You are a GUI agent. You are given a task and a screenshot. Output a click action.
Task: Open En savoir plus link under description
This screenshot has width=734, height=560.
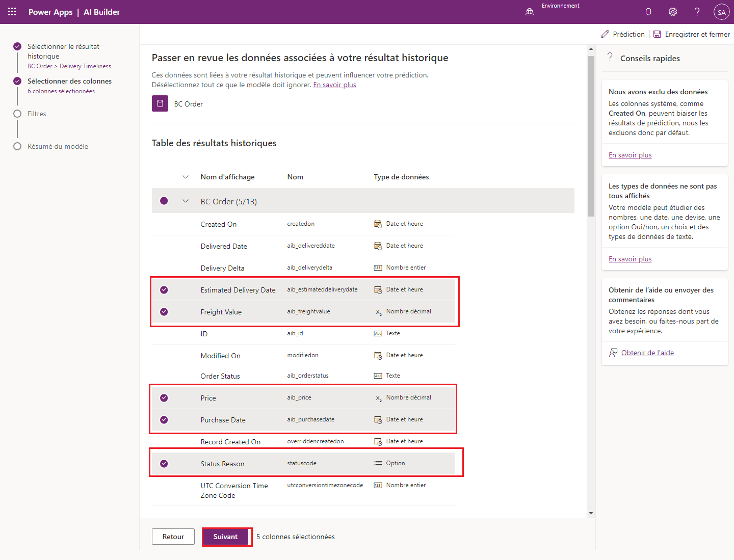pyautogui.click(x=334, y=85)
